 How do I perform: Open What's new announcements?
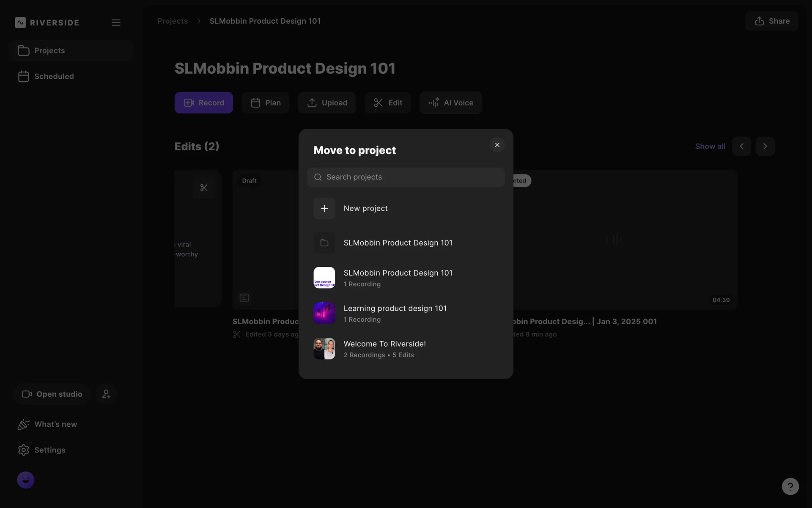click(55, 424)
